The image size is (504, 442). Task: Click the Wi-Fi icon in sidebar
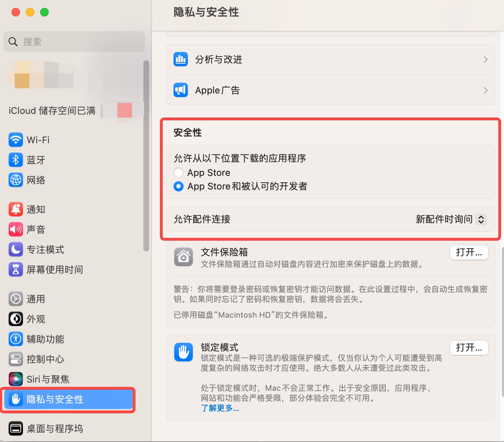click(16, 140)
